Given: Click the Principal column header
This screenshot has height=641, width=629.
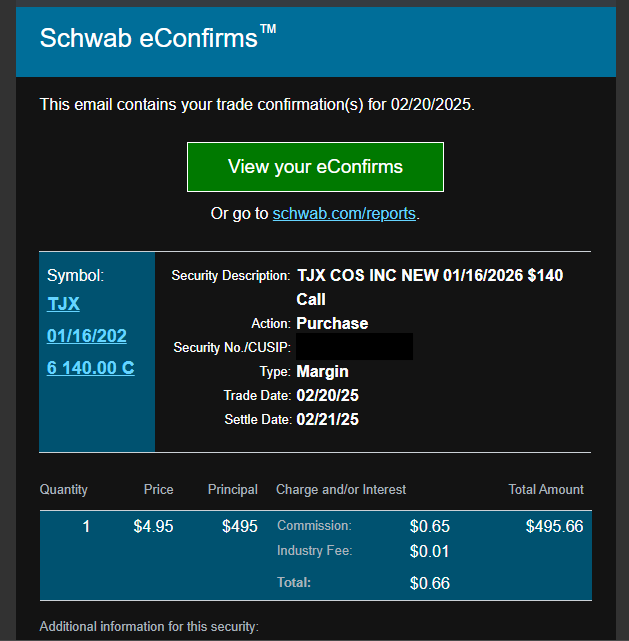Looking at the screenshot, I should tap(232, 489).
